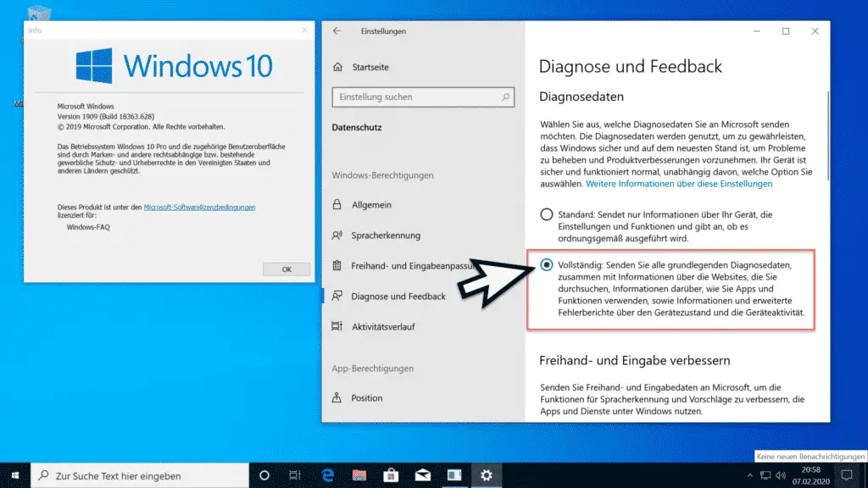Open Task View on the taskbar

[294, 475]
